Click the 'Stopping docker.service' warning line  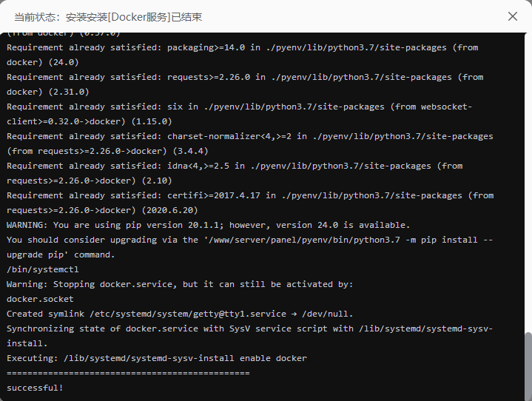[180, 284]
